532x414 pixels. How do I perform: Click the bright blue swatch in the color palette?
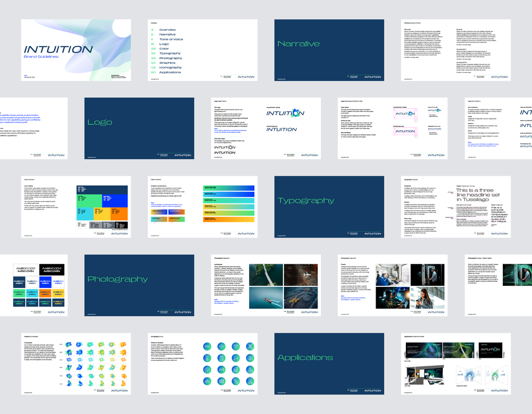point(115,201)
